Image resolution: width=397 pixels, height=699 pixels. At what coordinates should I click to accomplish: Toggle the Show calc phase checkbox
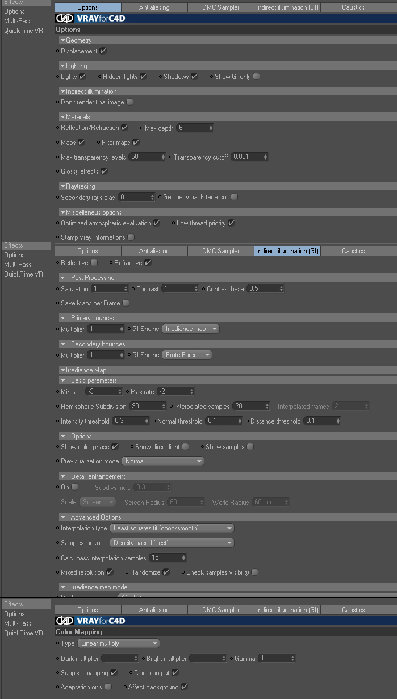tap(115, 446)
